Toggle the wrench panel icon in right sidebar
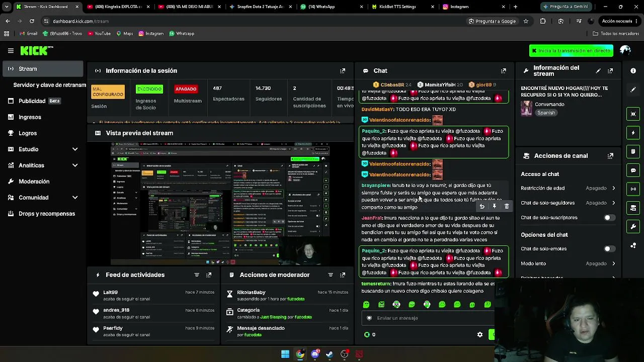The width and height of the screenshot is (644, 362). pyautogui.click(x=633, y=227)
